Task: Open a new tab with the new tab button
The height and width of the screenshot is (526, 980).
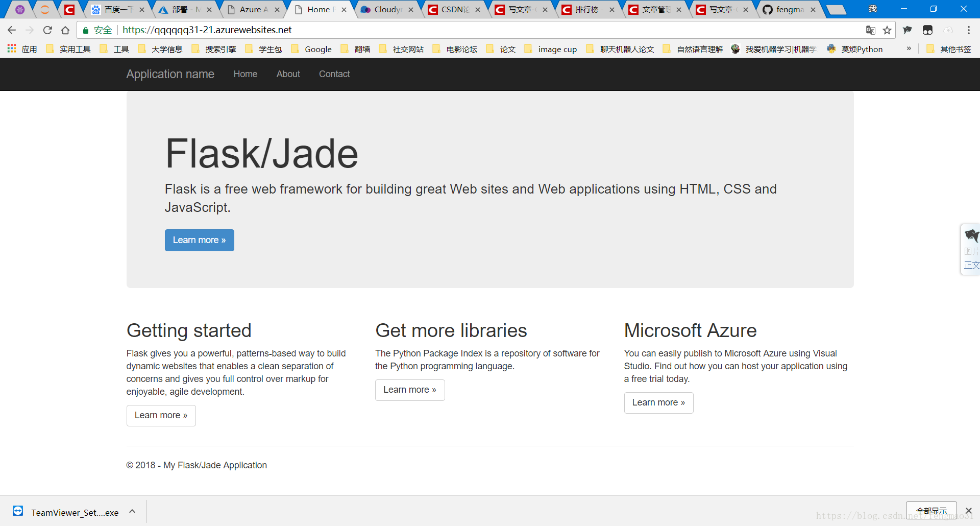Action: [836, 10]
